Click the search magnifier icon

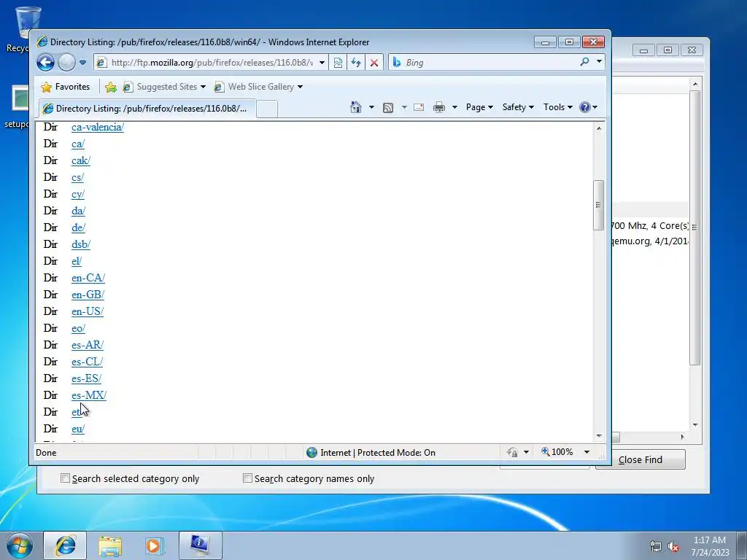pos(585,62)
